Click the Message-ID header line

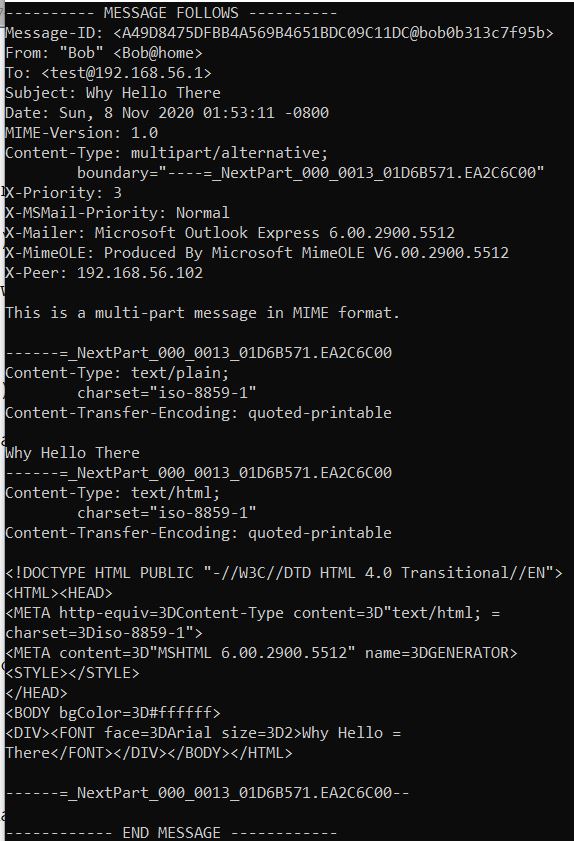click(279, 33)
